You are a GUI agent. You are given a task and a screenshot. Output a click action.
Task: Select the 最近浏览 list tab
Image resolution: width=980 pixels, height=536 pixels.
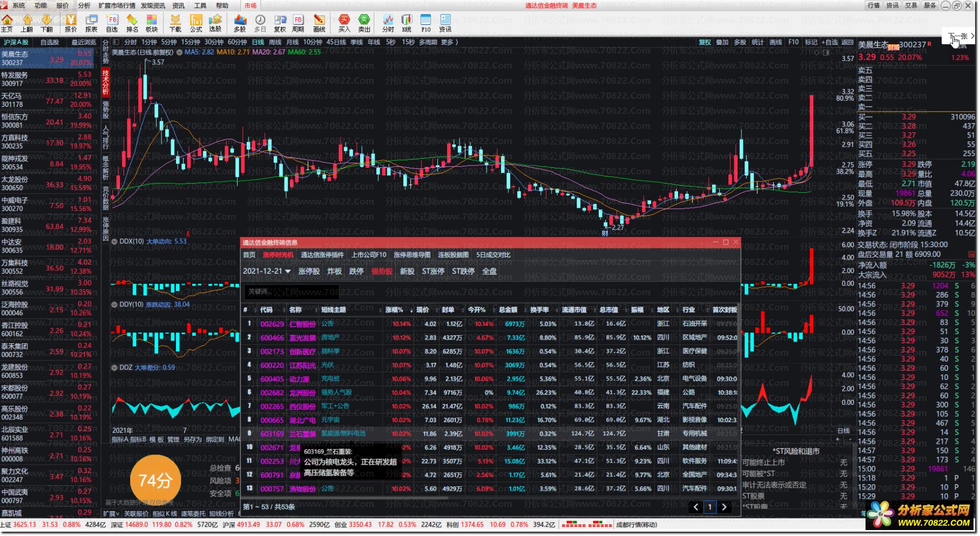[x=84, y=42]
